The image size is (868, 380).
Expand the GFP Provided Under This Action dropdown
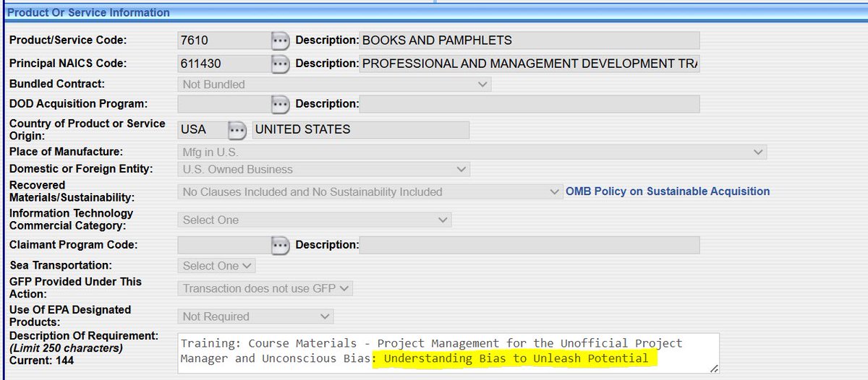point(265,288)
